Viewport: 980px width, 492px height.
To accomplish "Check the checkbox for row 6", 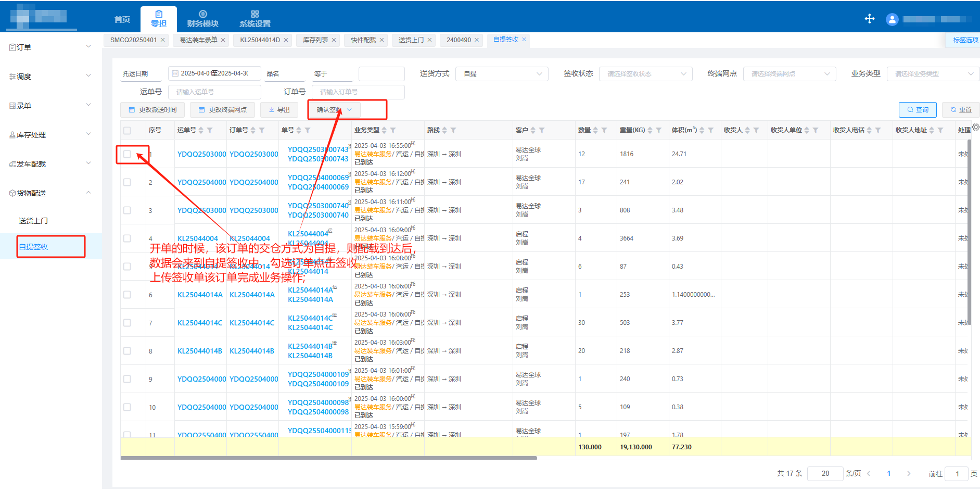I will tap(127, 295).
